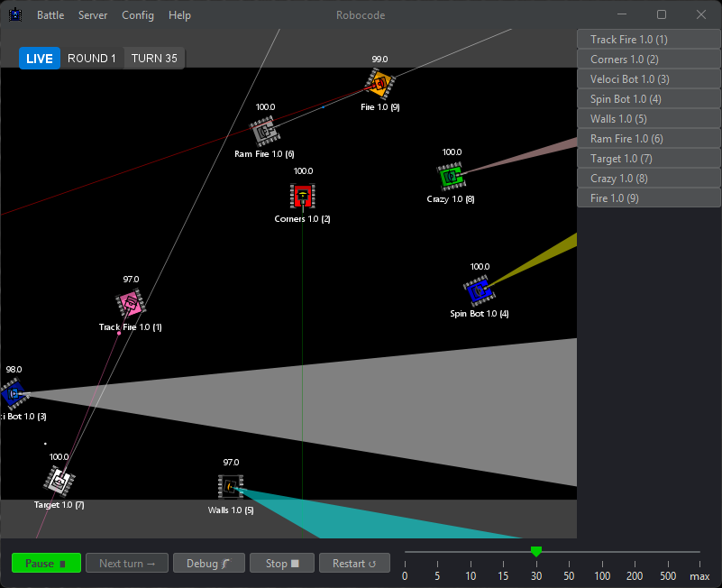
Task: Stop the battle
Action: coord(282,563)
